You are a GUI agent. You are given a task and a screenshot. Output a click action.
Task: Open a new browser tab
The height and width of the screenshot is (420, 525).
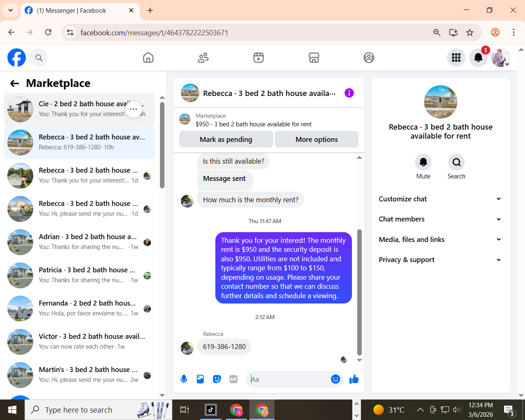click(x=150, y=10)
